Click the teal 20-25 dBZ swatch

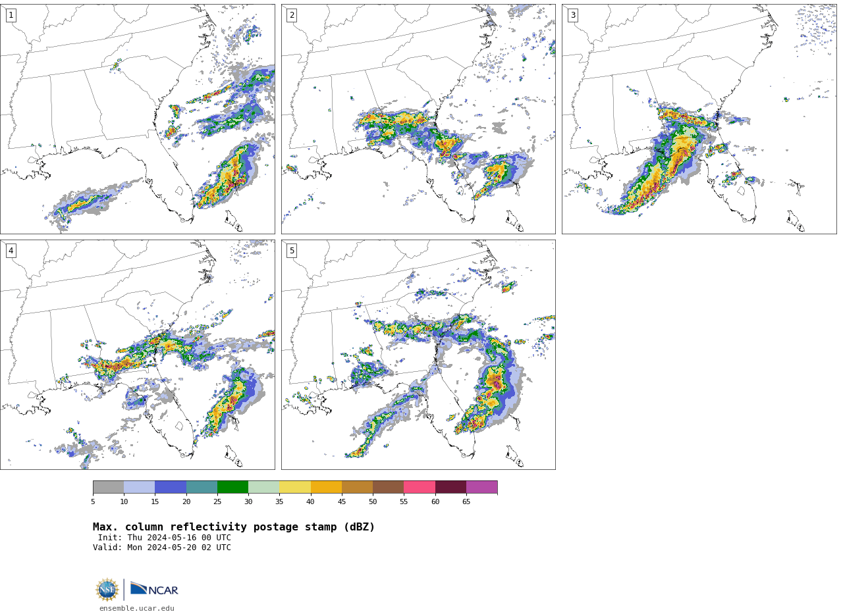pos(202,487)
